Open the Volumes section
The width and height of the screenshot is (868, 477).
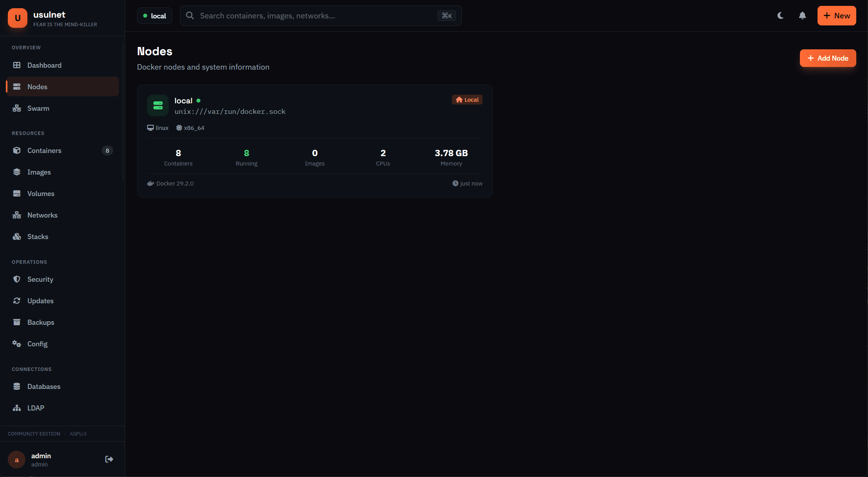(x=41, y=193)
